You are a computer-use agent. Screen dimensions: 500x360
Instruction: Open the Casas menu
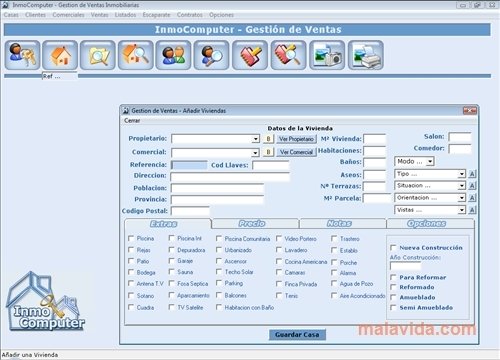point(11,15)
